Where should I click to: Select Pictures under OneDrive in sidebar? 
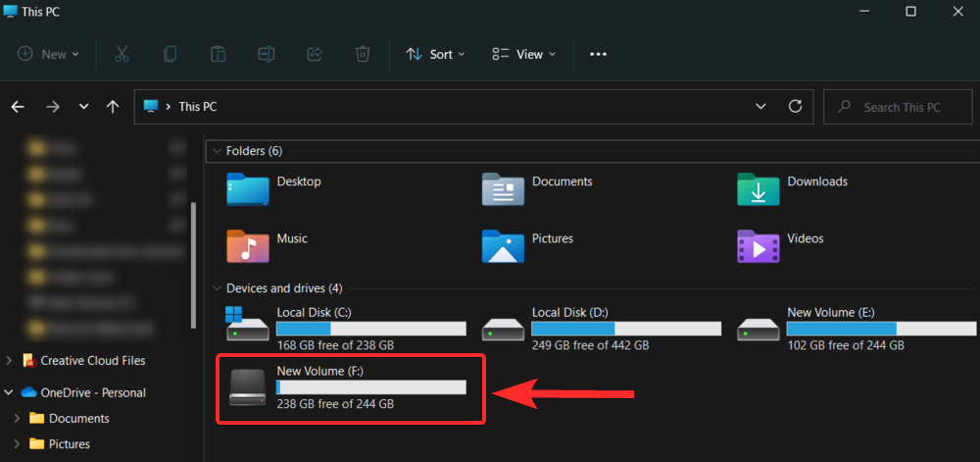60,444
